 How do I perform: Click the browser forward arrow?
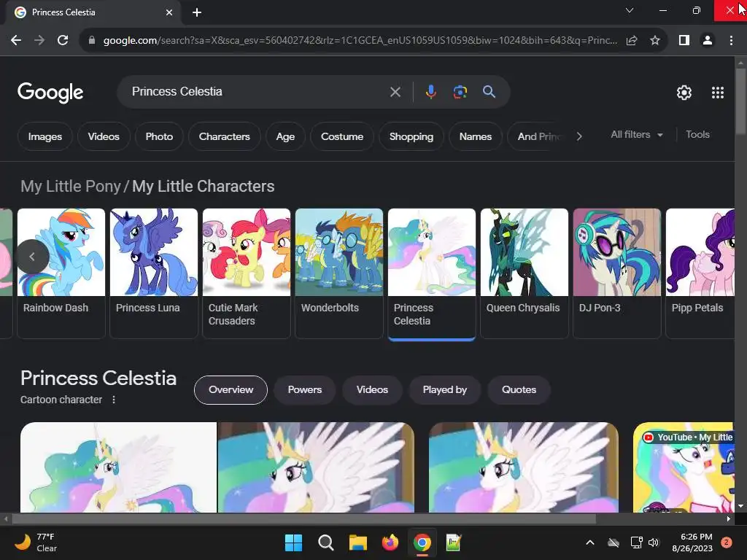(39, 41)
